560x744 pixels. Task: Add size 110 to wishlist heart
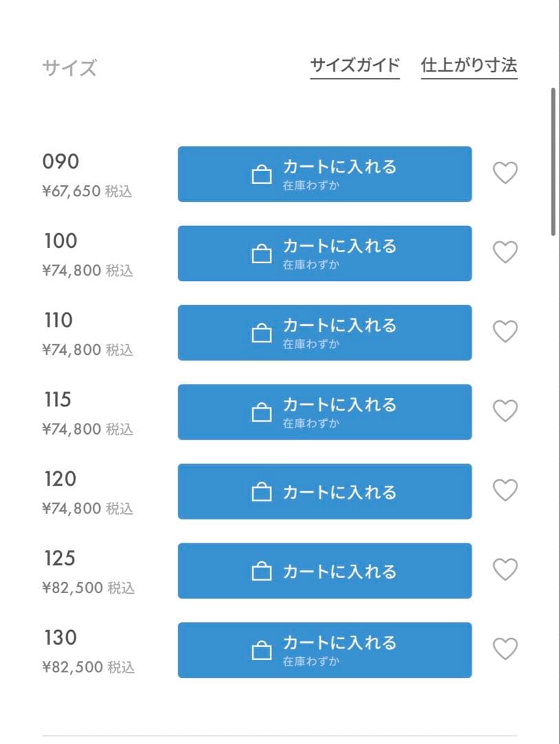[x=506, y=331]
